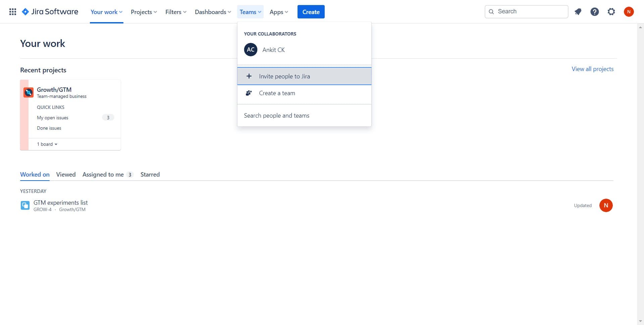Viewport: 644px width, 325px height.
Task: Open notifications via the flag icon
Action: pos(578,11)
